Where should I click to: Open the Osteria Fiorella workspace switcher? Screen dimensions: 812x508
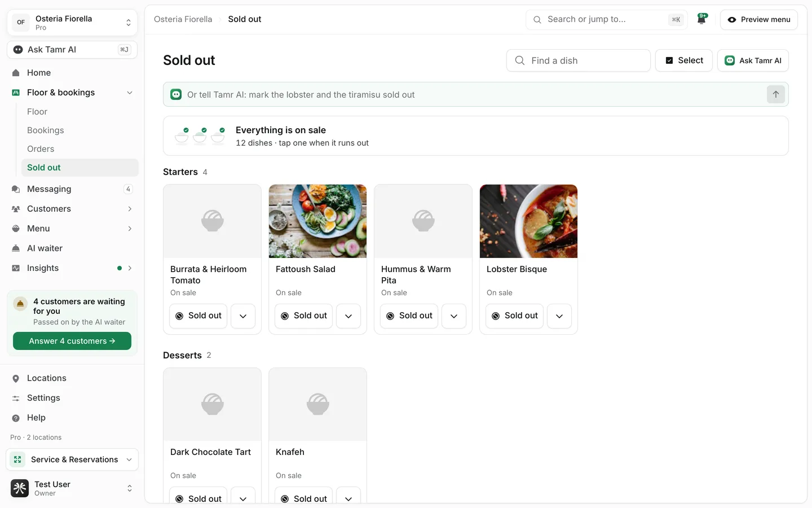pos(72,23)
